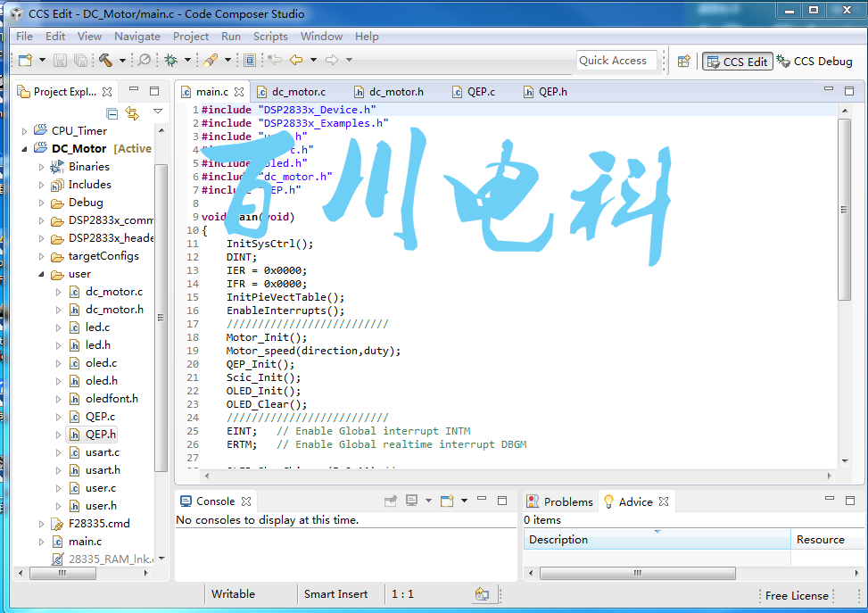Click the Save All toolbar icon
868x613 pixels.
[x=80, y=60]
